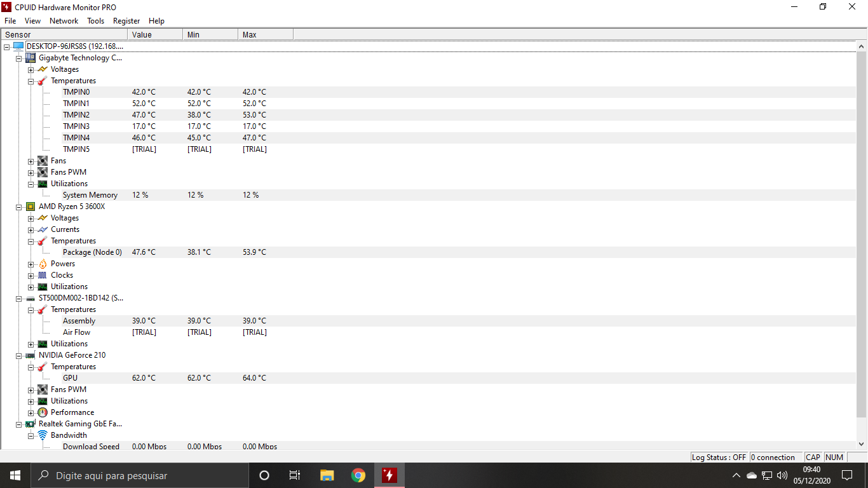Open the File menu
This screenshot has height=488, width=868.
(10, 20)
